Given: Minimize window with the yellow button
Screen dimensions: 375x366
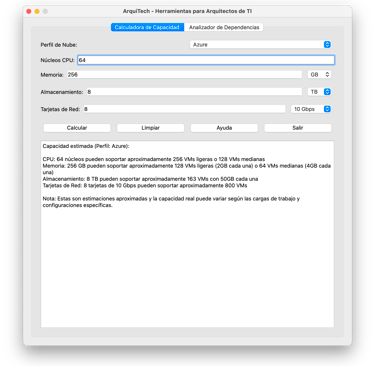Looking at the screenshot, I should click(x=37, y=11).
